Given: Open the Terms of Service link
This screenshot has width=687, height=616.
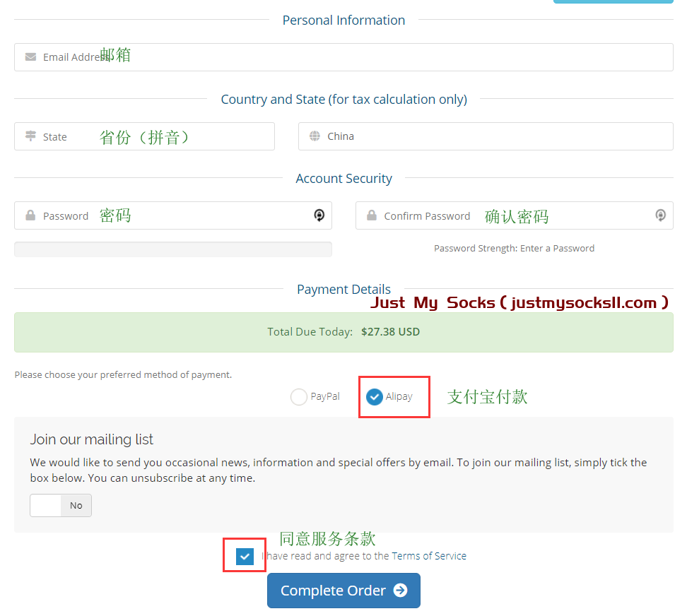Looking at the screenshot, I should 429,556.
